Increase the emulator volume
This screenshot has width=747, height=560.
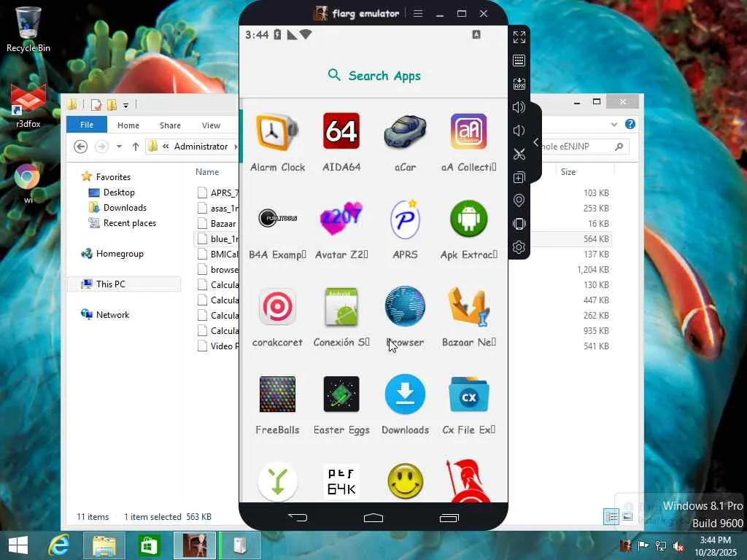519,107
